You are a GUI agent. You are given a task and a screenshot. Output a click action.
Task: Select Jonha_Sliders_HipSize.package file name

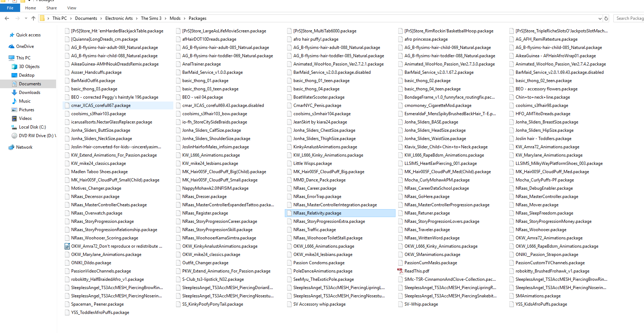coord(544,130)
